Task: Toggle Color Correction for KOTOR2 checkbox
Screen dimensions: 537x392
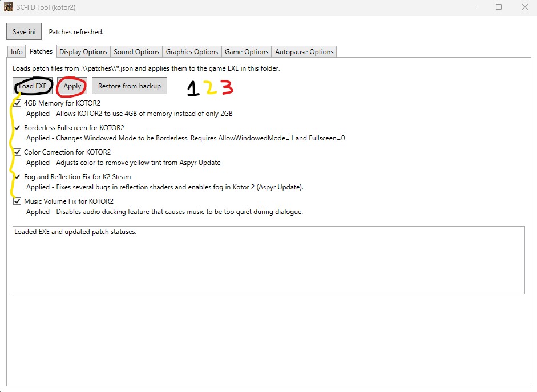Action: [x=17, y=152]
